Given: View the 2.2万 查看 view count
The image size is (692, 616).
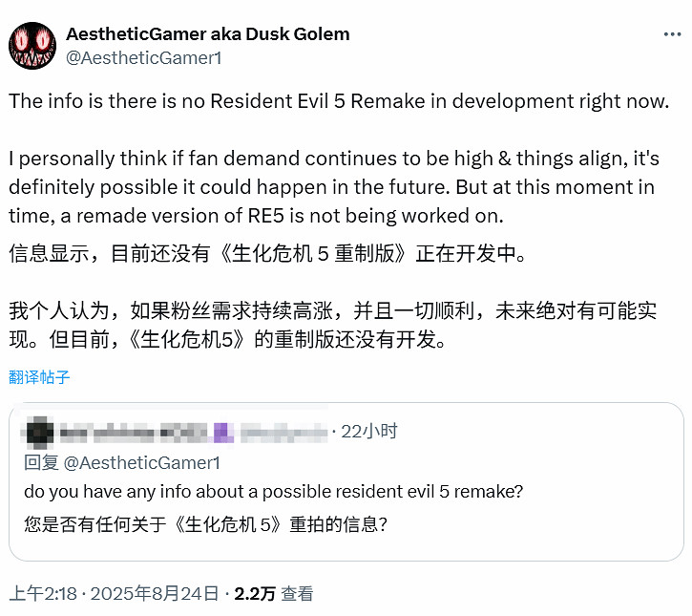Looking at the screenshot, I should (x=274, y=593).
